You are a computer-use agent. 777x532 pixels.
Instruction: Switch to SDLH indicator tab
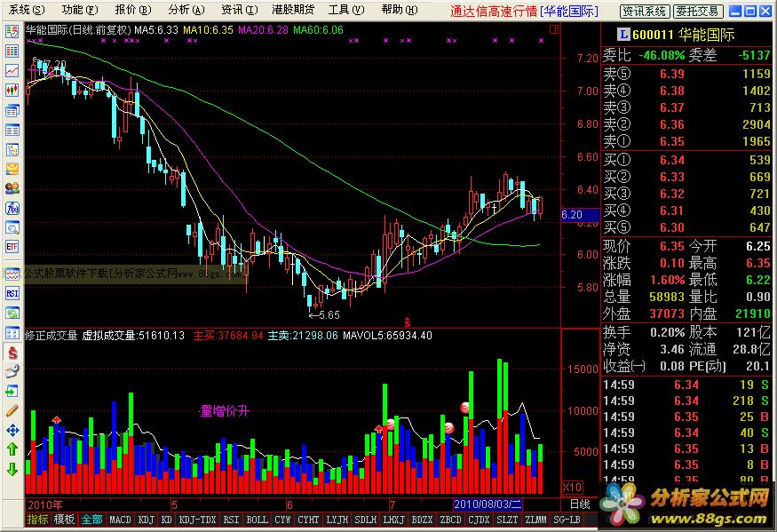pyautogui.click(x=365, y=520)
